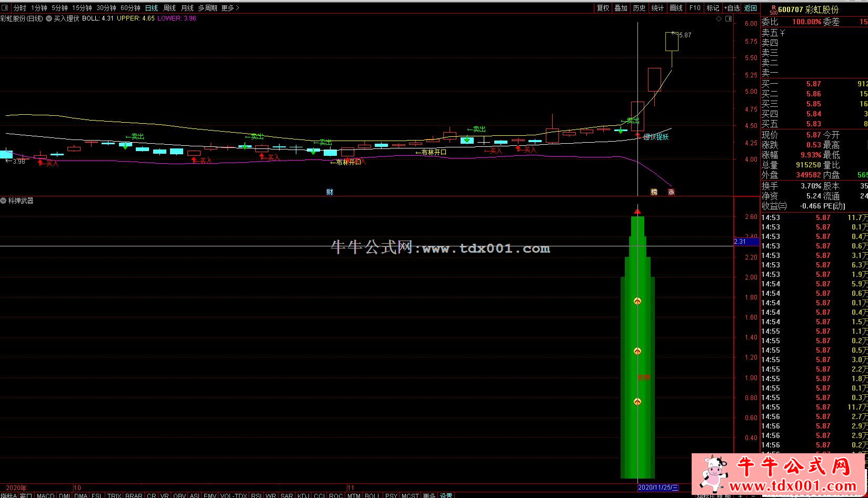Image resolution: width=868 pixels, height=498 pixels.
Task: Click the 标记 mark button
Action: pyautogui.click(x=713, y=8)
